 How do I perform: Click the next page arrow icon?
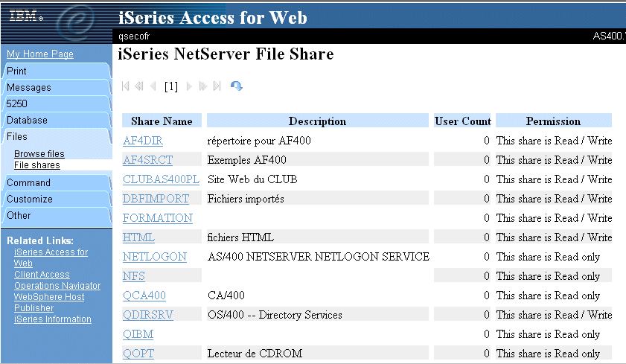(189, 86)
